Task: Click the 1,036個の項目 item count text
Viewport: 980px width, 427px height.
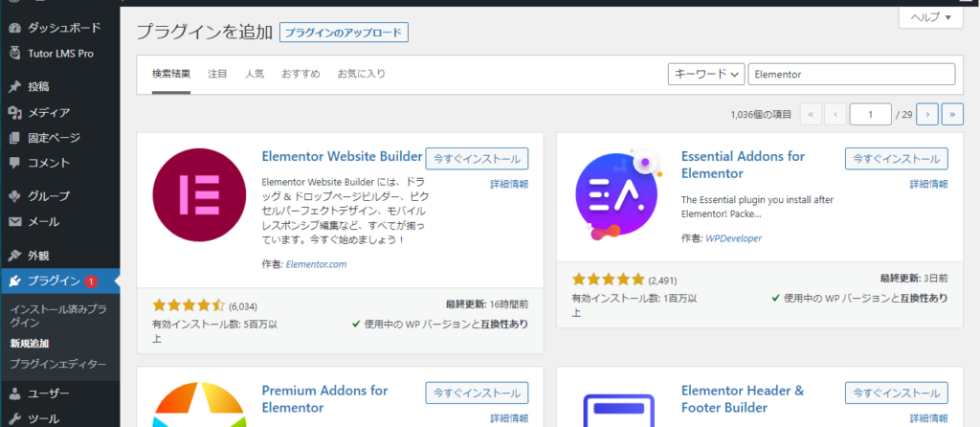Action: [x=761, y=114]
